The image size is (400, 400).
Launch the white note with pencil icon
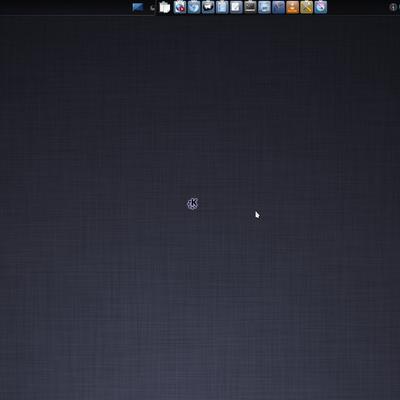(x=236, y=7)
